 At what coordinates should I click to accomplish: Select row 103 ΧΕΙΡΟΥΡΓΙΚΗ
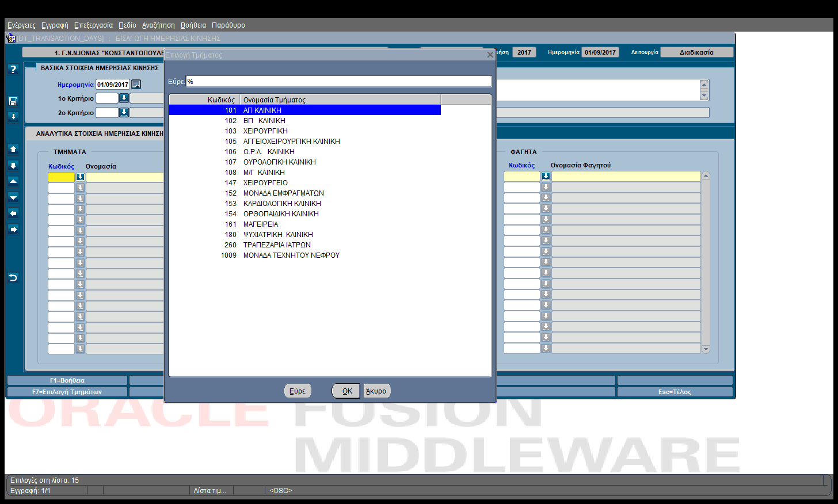pyautogui.click(x=305, y=131)
